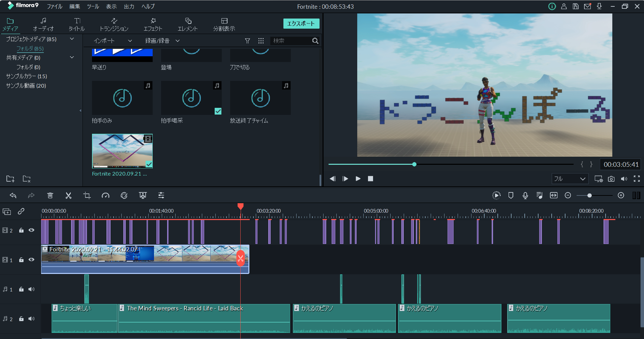
Task: Play the preview
Action: (358, 179)
